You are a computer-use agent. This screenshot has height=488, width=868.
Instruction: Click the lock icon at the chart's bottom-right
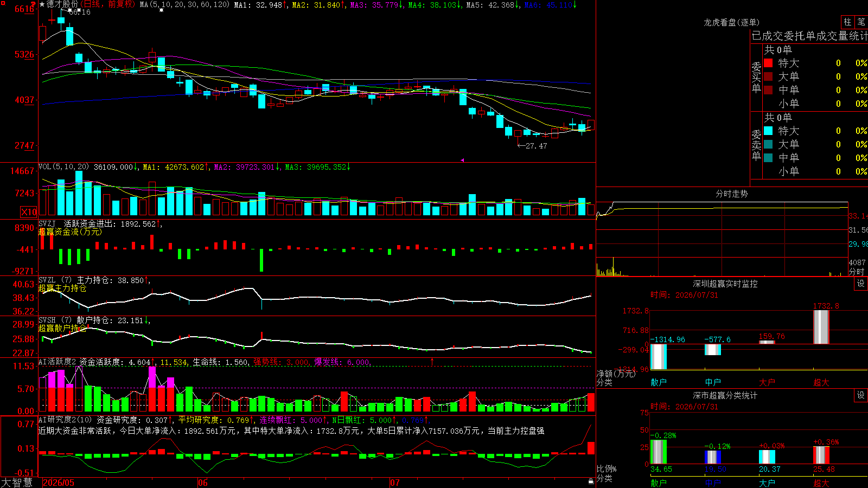click(x=591, y=481)
